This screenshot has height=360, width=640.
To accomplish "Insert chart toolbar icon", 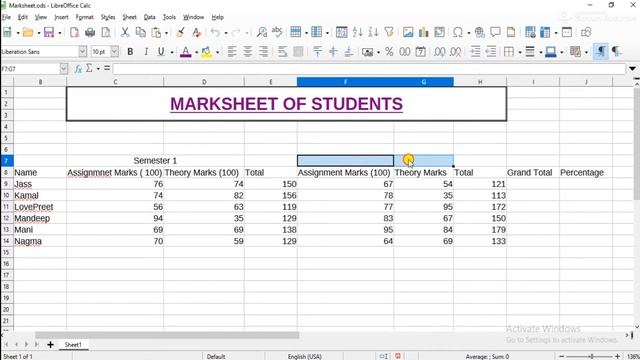I will click(x=424, y=32).
